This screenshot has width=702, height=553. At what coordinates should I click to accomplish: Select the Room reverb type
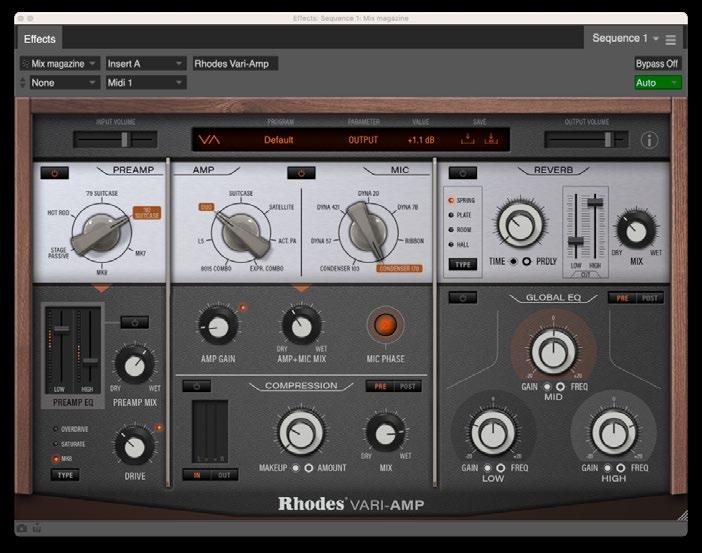[x=460, y=230]
